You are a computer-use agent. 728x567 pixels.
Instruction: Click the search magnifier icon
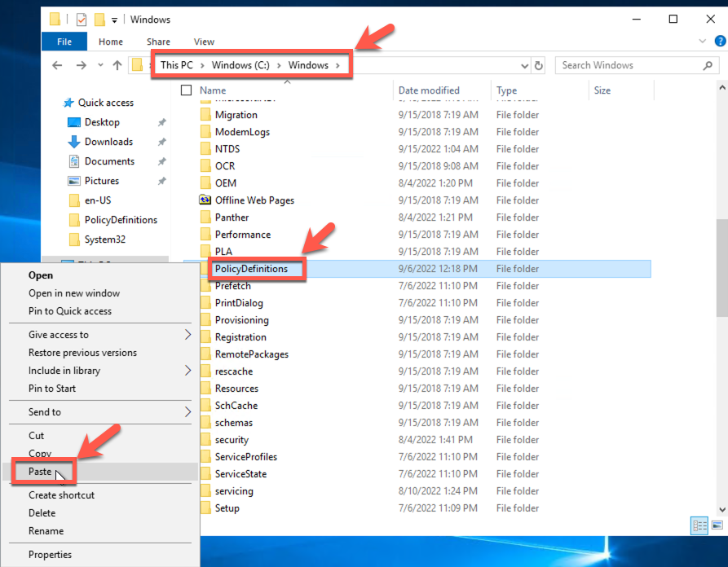708,66
